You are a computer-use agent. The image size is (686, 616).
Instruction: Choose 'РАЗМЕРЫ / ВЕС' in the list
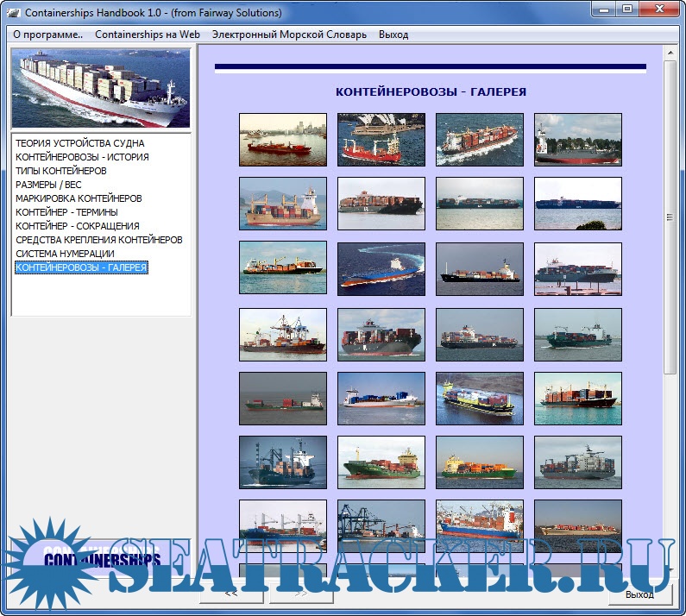[48, 185]
